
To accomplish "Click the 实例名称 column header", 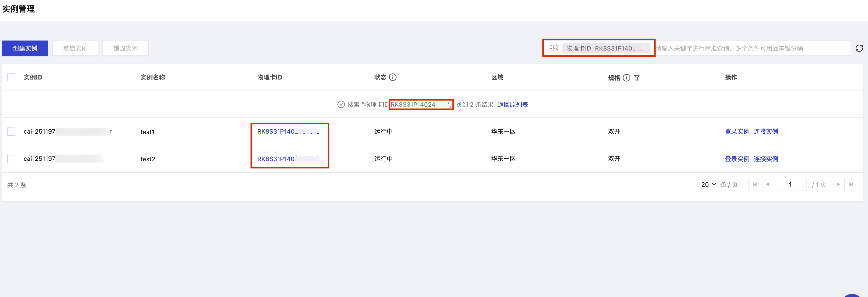I will 153,77.
